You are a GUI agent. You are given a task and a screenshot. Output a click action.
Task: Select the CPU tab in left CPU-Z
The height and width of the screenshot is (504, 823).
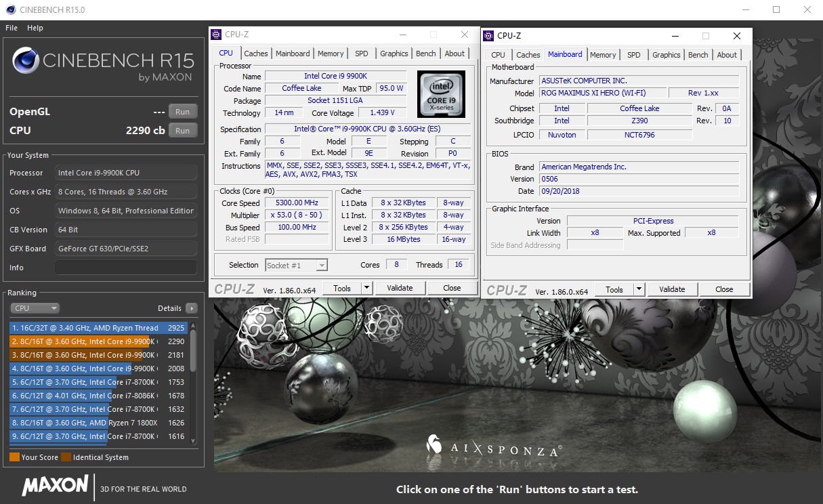pos(226,53)
